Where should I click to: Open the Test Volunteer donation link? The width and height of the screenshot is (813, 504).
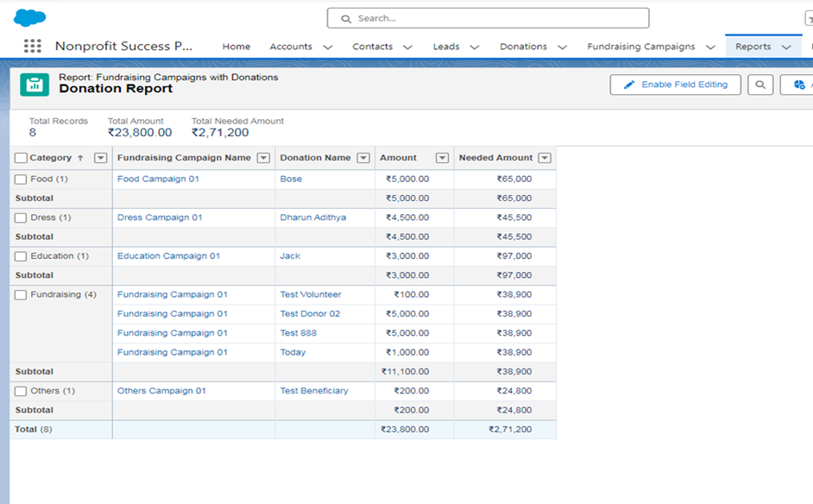pyautogui.click(x=311, y=294)
